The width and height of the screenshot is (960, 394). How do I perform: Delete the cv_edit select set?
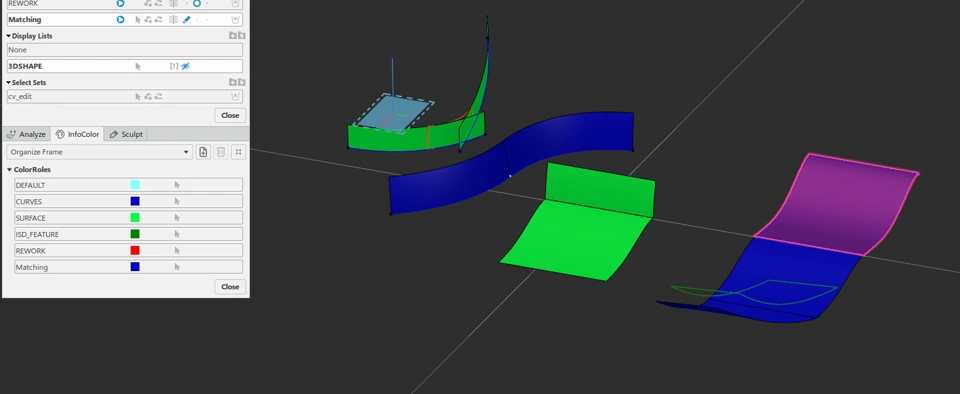(x=235, y=96)
